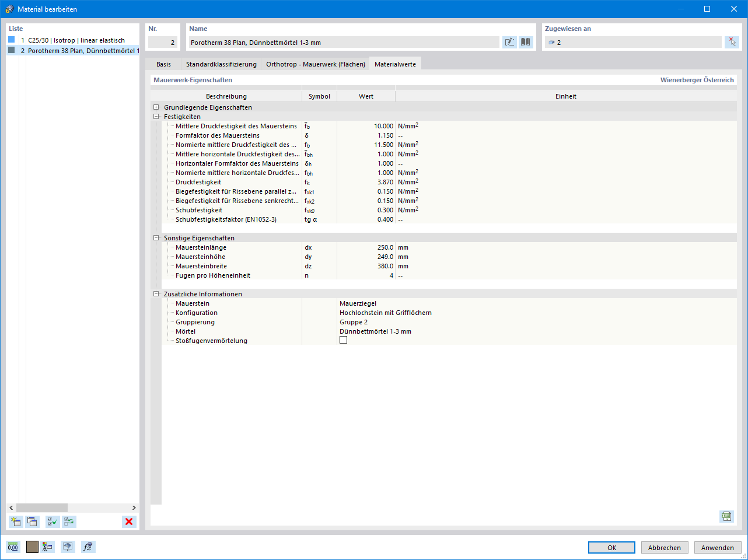The height and width of the screenshot is (560, 748).
Task: Click the blue color square of material C25/30
Action: click(11, 40)
